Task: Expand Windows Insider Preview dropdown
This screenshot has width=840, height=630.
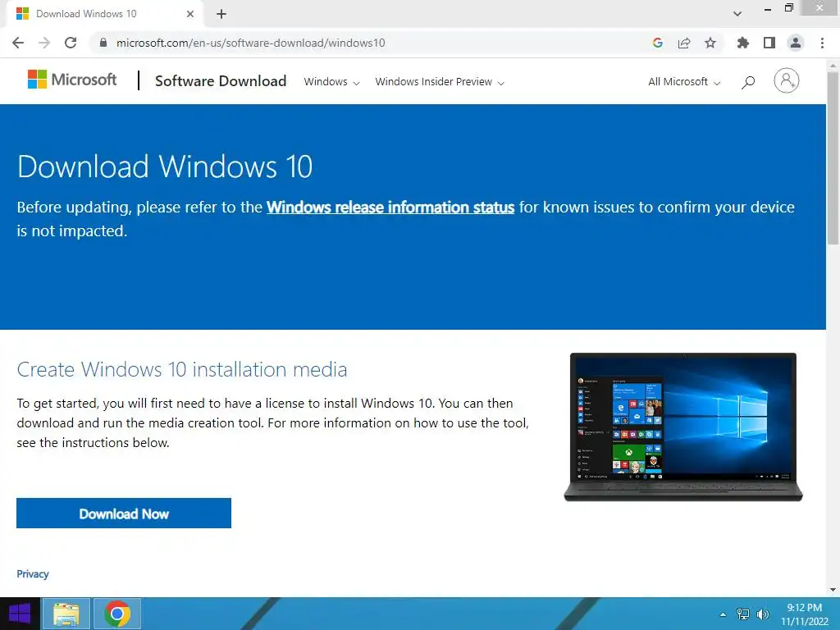Action: click(x=440, y=82)
